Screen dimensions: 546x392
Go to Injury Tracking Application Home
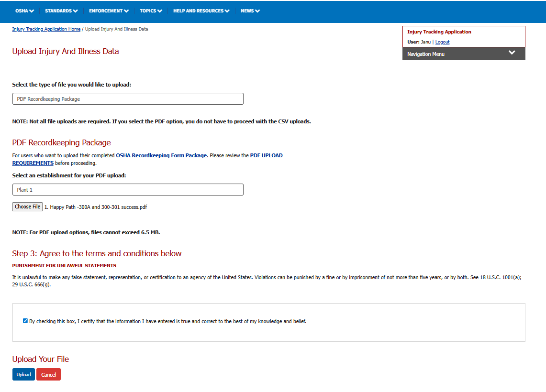(x=46, y=29)
